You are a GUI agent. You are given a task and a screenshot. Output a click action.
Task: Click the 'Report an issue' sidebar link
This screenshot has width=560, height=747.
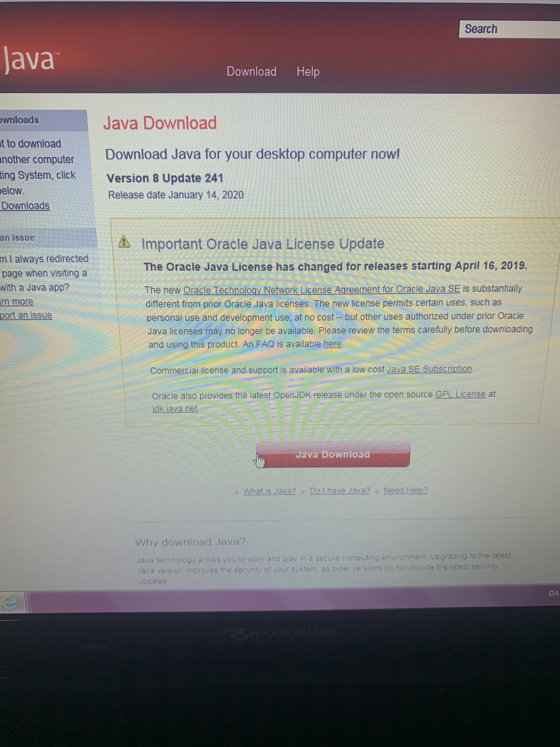click(x=26, y=315)
